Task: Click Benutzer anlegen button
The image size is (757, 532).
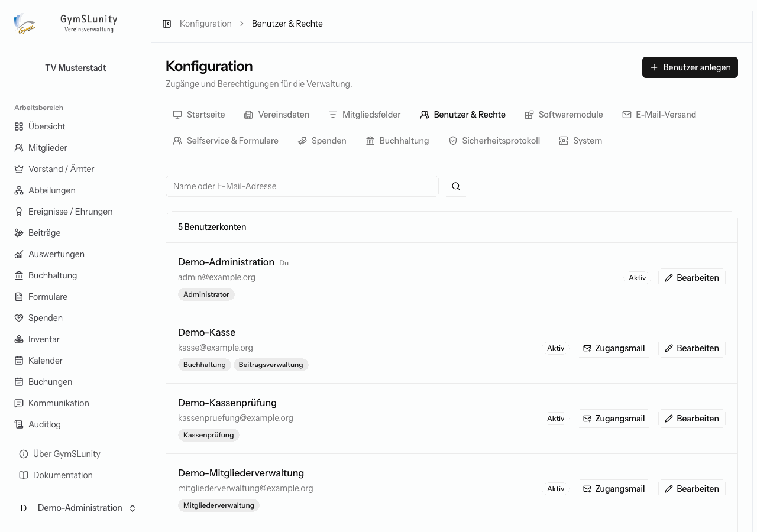Action: coord(690,67)
